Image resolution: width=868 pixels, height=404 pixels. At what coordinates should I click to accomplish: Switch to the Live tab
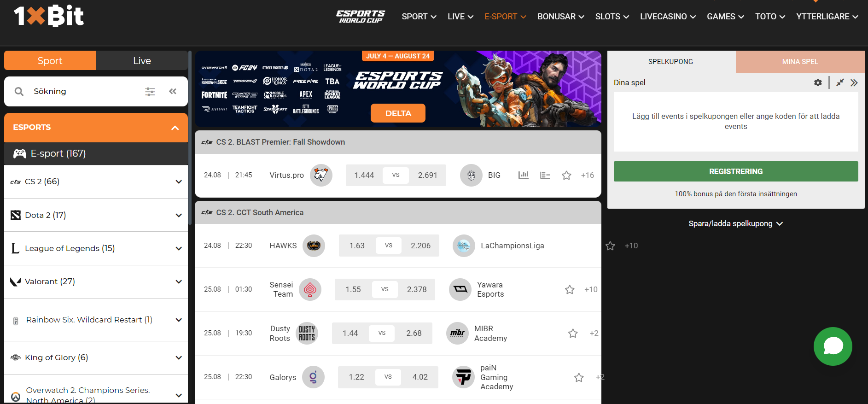pos(142,61)
